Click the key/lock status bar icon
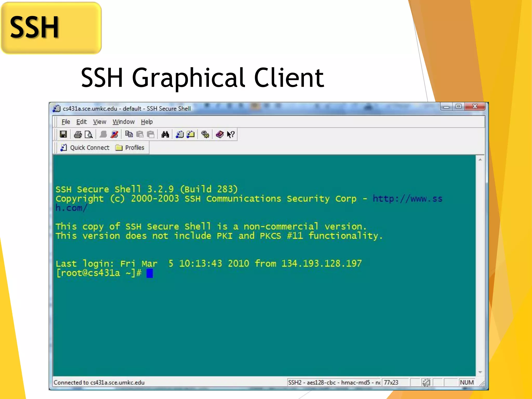This screenshot has height=399, width=532. [426, 382]
